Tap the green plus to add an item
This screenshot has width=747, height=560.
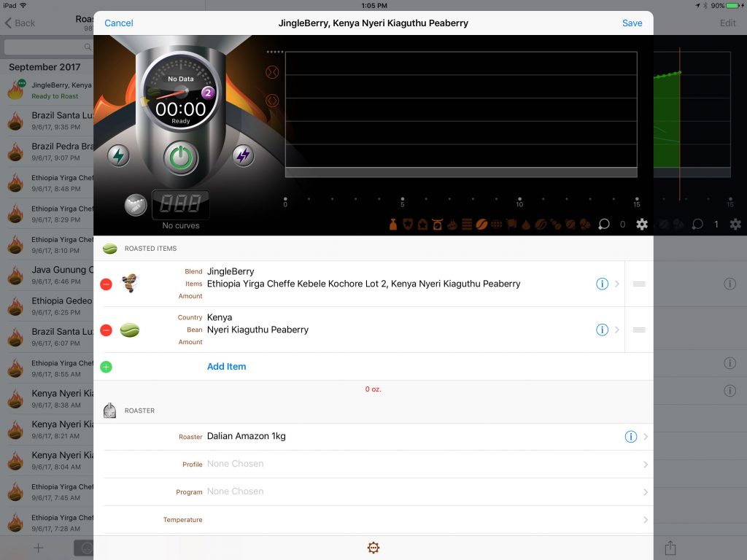(x=106, y=367)
